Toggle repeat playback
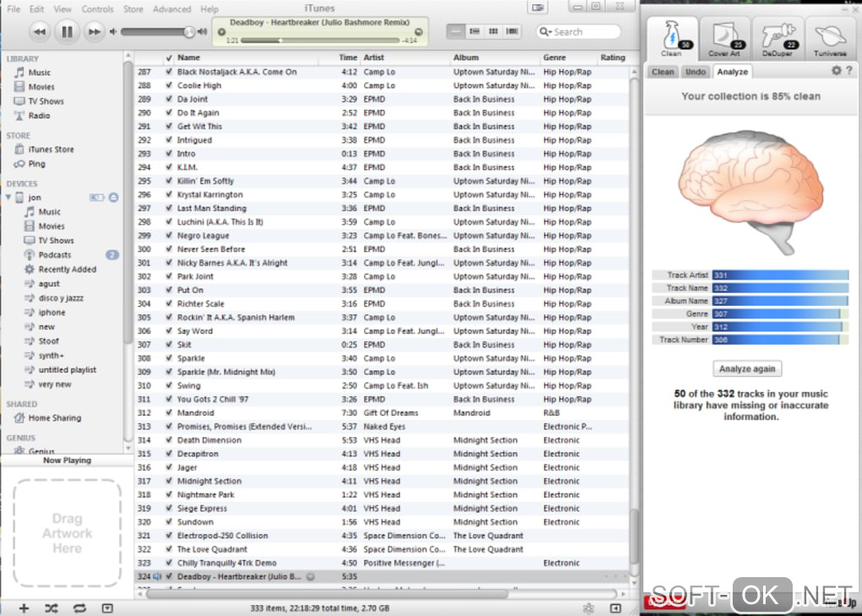 [x=79, y=608]
